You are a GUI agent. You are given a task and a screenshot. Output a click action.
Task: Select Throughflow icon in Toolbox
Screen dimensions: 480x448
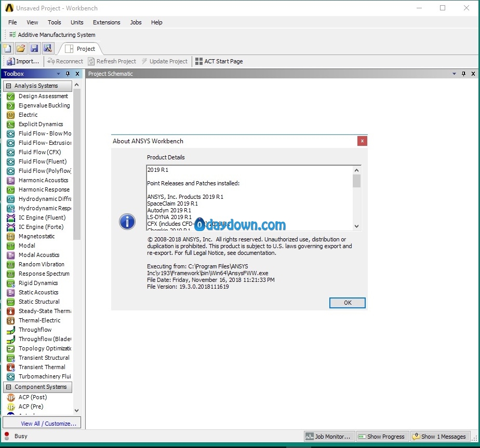(x=11, y=330)
